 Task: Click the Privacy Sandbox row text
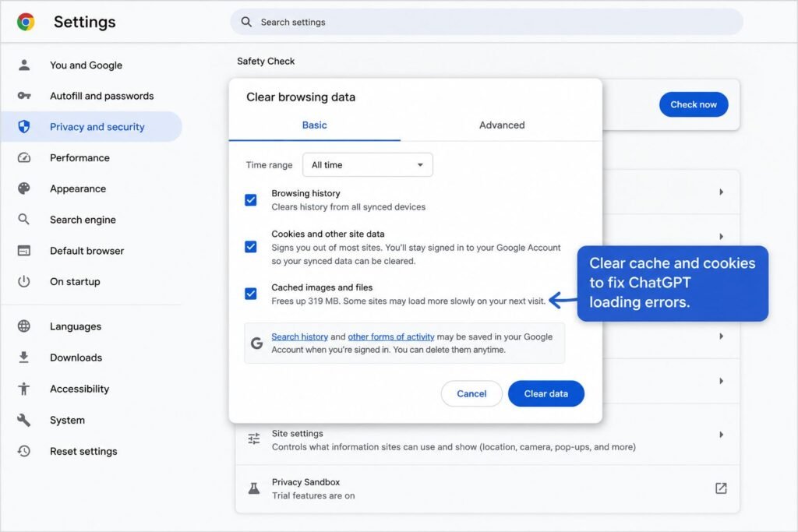coord(313,488)
